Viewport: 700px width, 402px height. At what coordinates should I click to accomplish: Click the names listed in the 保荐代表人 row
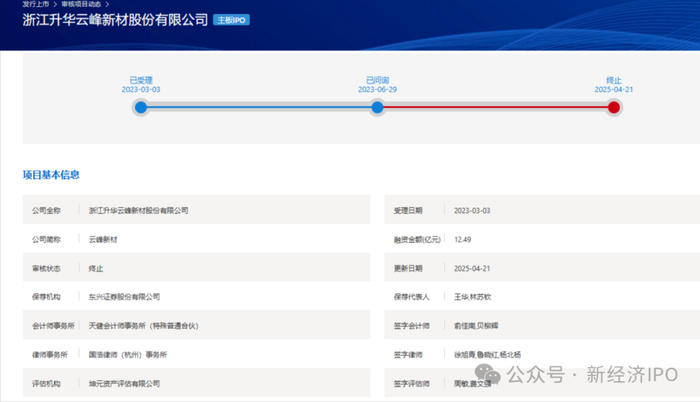[472, 297]
